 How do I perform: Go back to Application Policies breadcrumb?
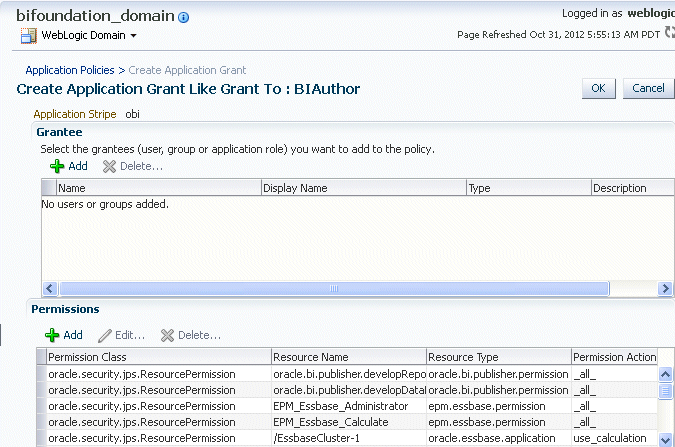click(x=70, y=70)
